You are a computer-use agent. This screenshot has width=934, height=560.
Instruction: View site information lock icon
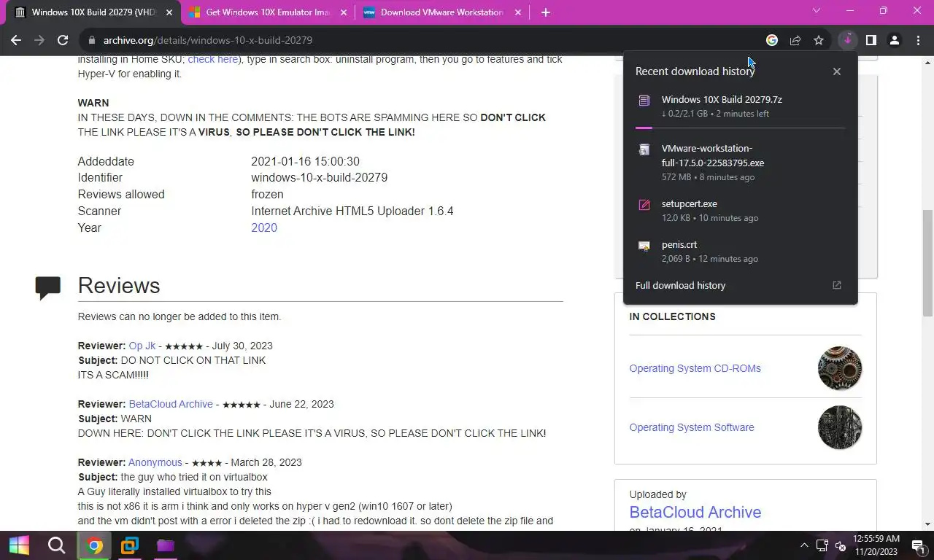click(x=90, y=40)
